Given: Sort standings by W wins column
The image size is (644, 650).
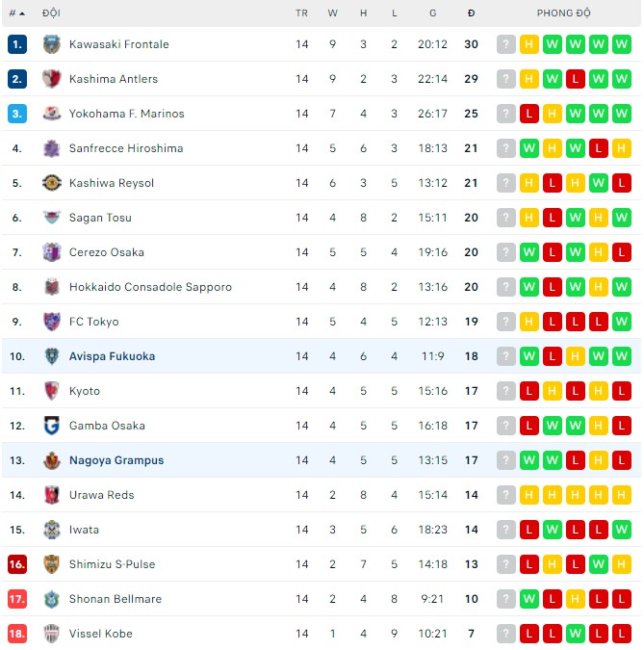Looking at the screenshot, I should pos(332,13).
